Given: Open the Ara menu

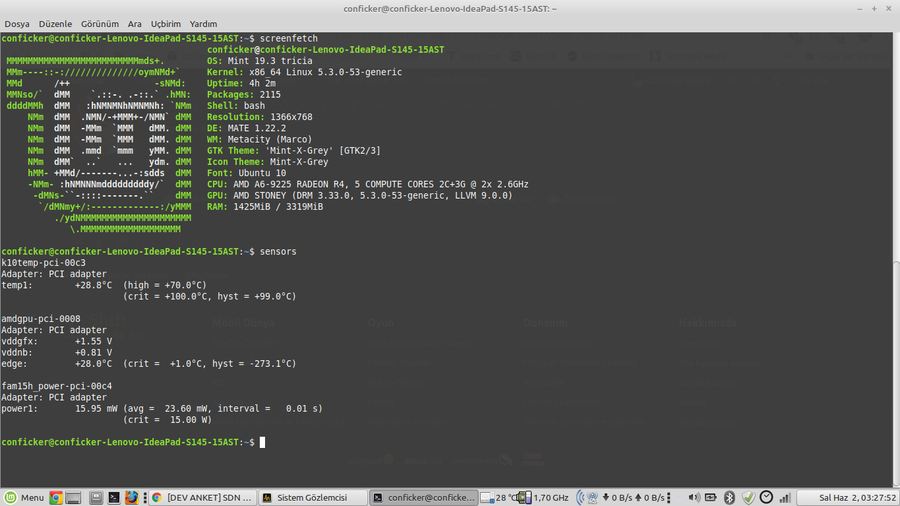Looking at the screenshot, I should click(134, 24).
